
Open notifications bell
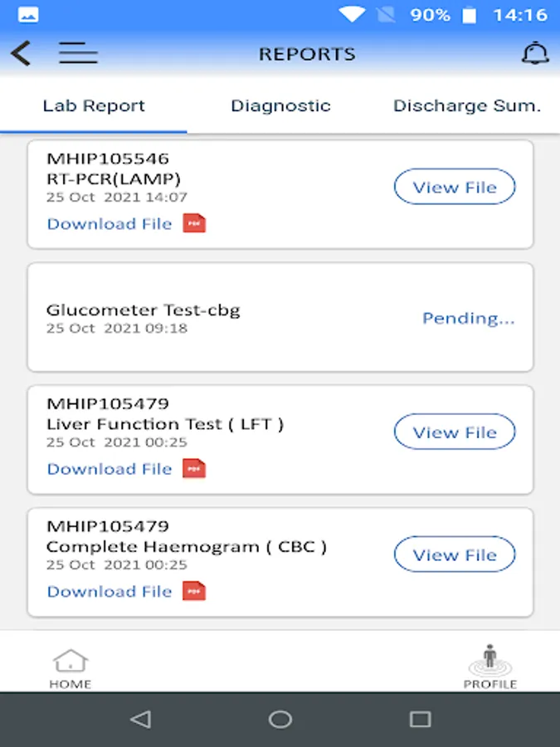[x=535, y=54]
